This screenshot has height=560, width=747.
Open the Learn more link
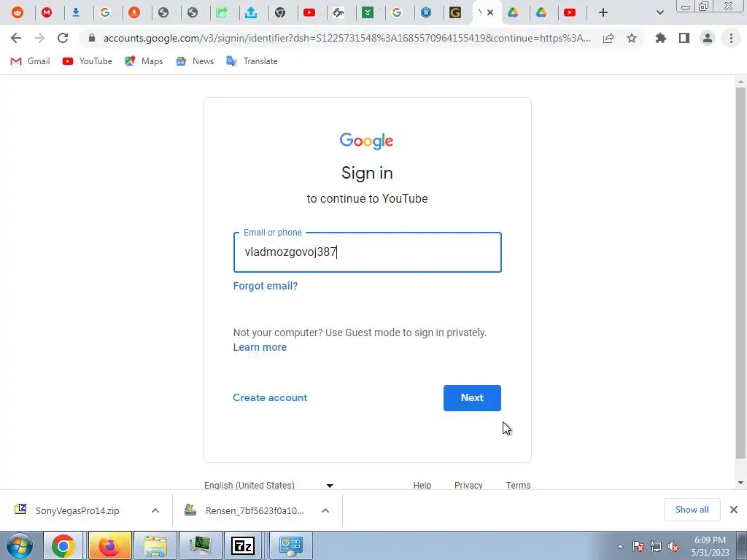[260, 347]
